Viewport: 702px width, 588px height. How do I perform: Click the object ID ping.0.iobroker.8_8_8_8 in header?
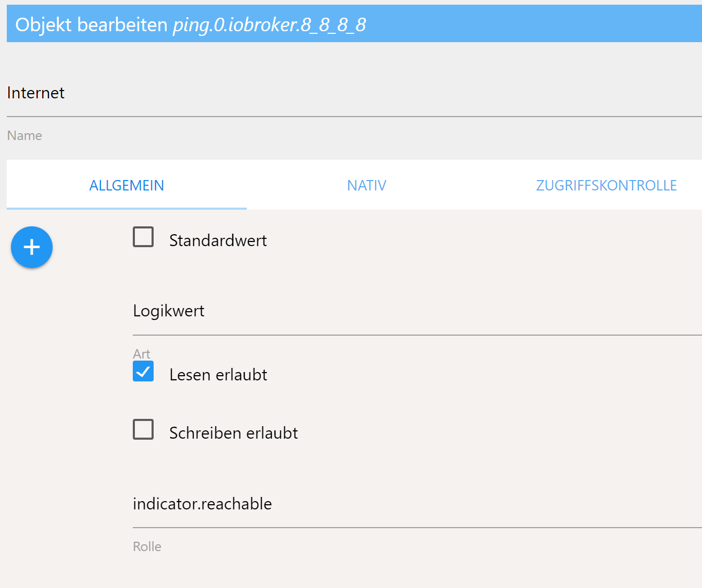tap(269, 24)
